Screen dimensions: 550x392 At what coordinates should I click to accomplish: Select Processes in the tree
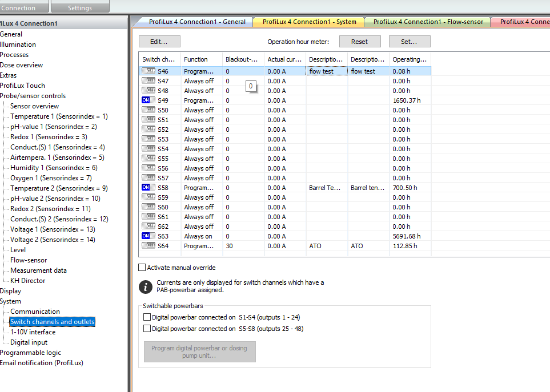(x=14, y=55)
